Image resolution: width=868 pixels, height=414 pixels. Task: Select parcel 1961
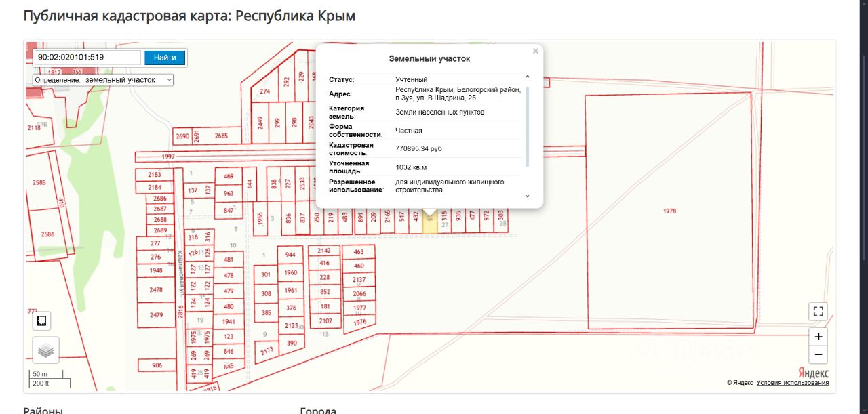coord(291,290)
